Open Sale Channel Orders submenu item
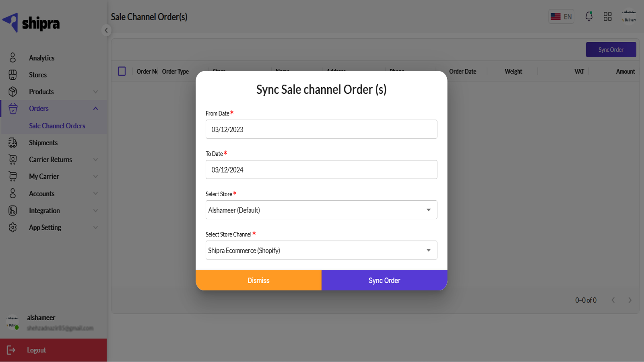This screenshot has width=644, height=362. (57, 126)
